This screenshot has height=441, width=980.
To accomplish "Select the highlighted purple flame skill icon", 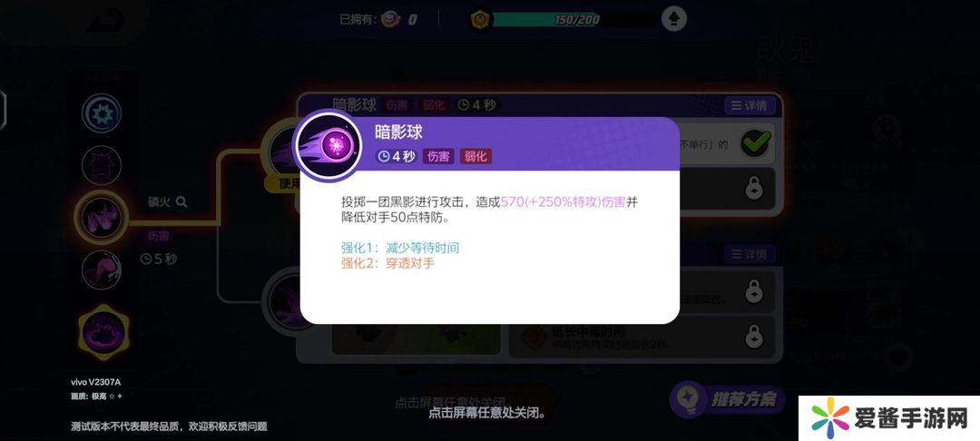I will [102, 218].
